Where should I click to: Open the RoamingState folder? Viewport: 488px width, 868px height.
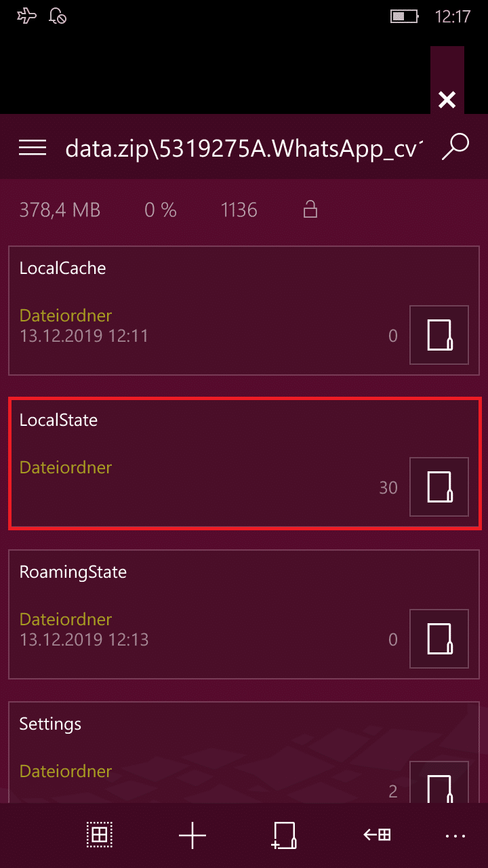pos(244,614)
